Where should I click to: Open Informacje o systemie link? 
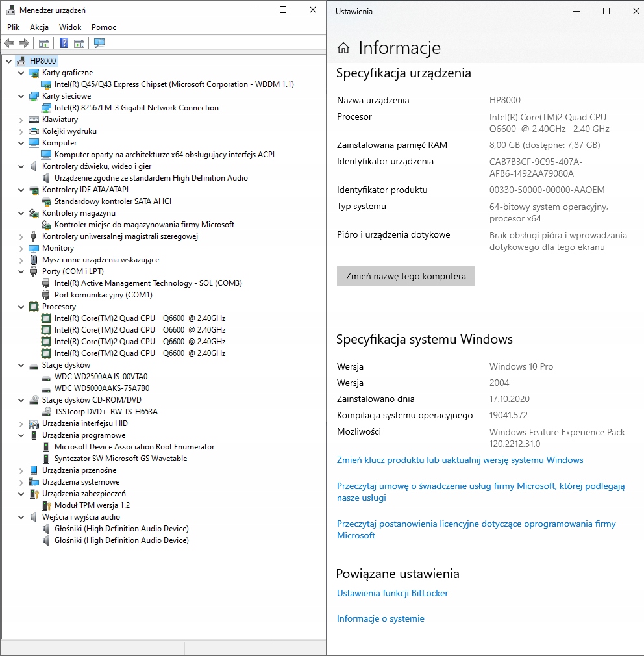[380, 619]
